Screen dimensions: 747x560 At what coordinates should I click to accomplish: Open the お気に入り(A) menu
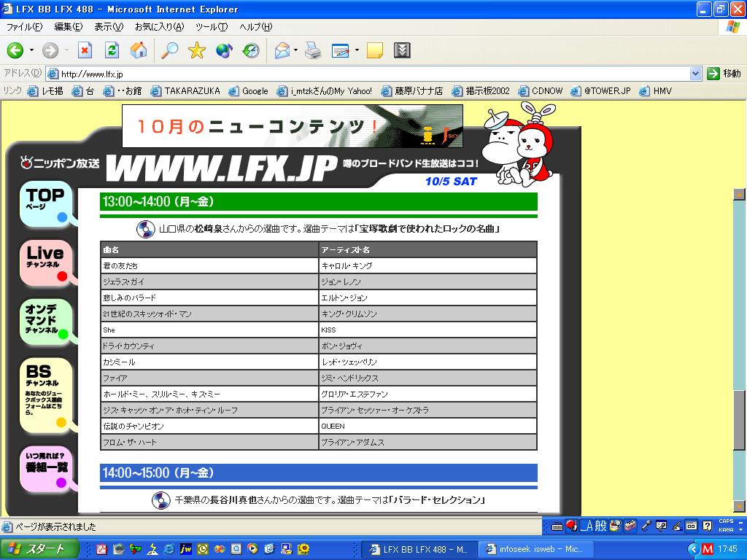pos(159,27)
